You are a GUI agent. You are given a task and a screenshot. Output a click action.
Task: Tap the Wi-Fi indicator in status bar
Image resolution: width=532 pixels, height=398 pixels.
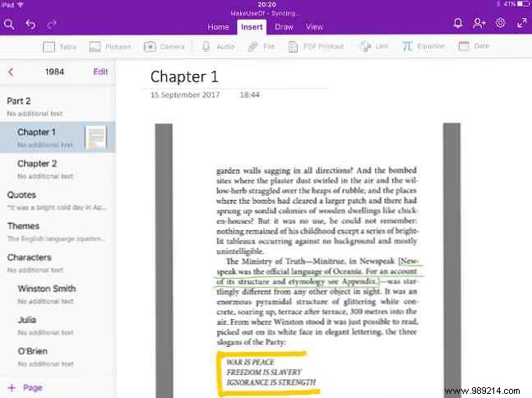tap(21, 5)
